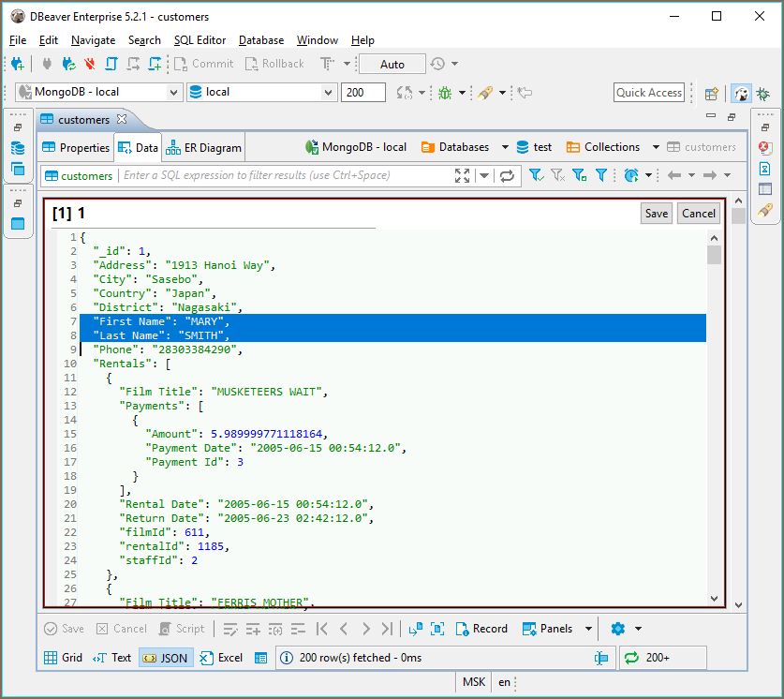The image size is (784, 699).
Task: Click the Record panel toggle icon
Action: [x=463, y=629]
